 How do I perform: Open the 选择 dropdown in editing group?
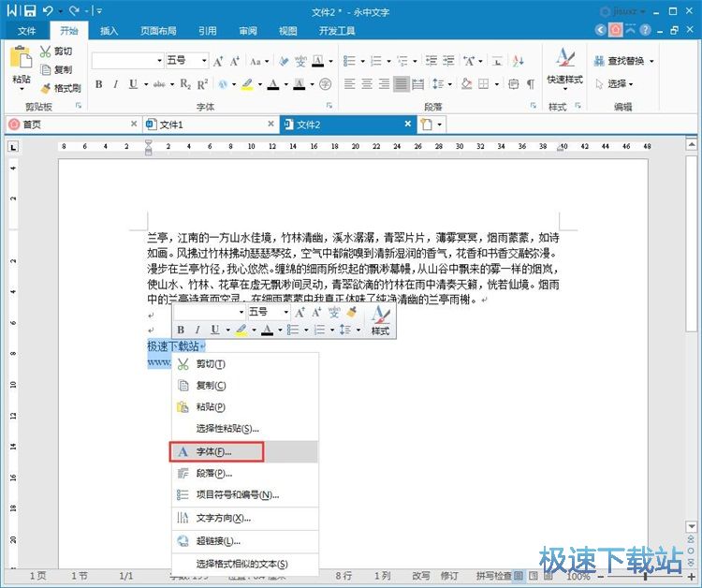click(x=614, y=83)
